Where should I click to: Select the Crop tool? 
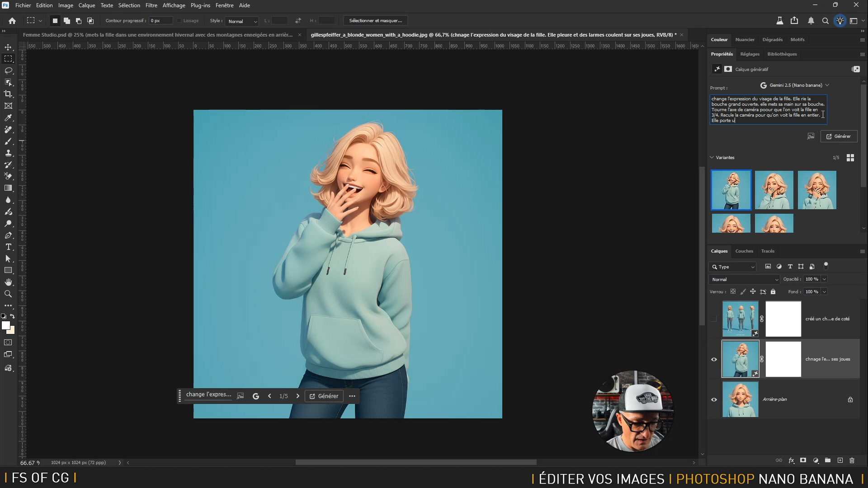pos(8,94)
